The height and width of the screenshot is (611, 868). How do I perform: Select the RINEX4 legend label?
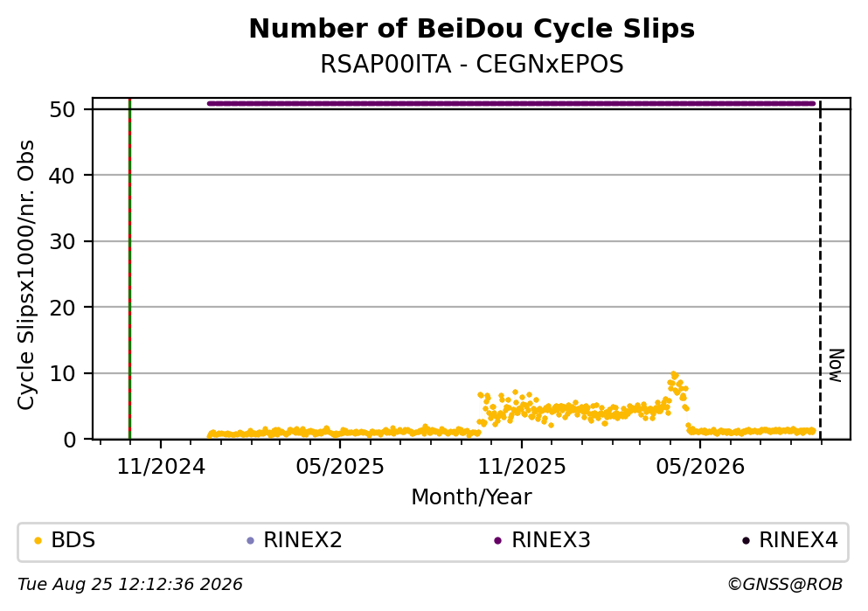(798, 540)
